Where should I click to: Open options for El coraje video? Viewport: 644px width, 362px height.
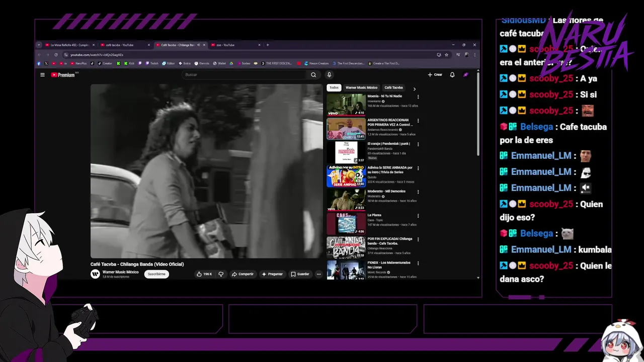(x=418, y=145)
